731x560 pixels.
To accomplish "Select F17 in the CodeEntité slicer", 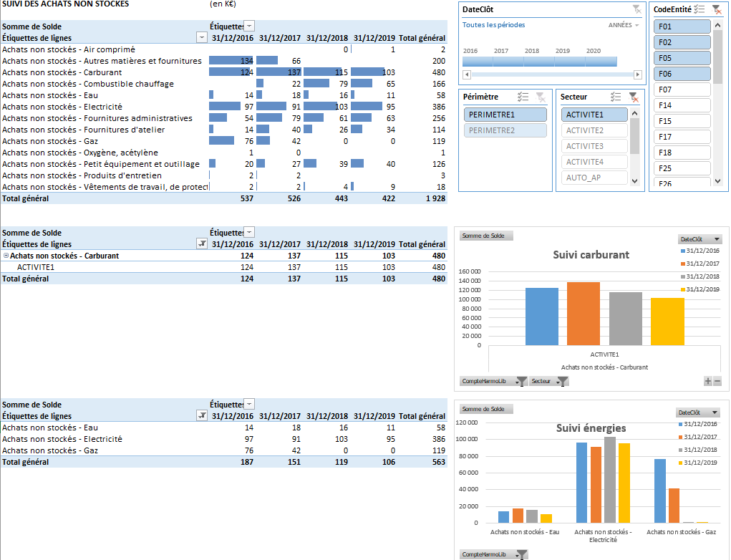I will point(682,137).
